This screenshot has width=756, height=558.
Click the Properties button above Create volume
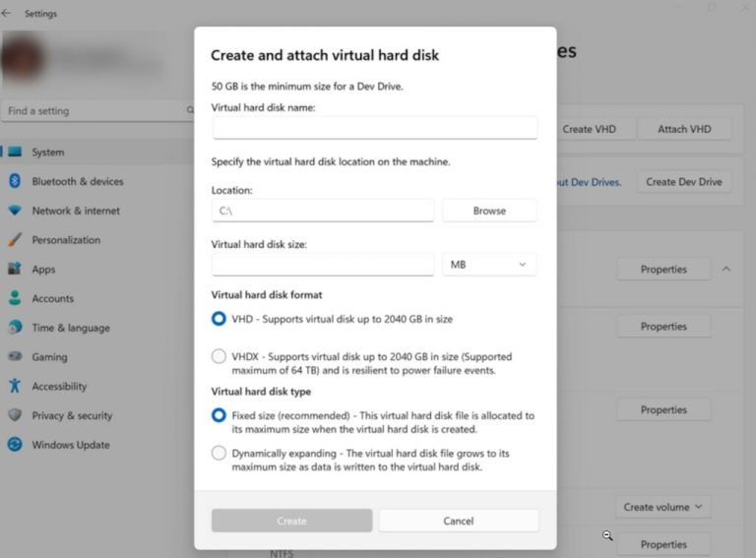click(x=663, y=409)
